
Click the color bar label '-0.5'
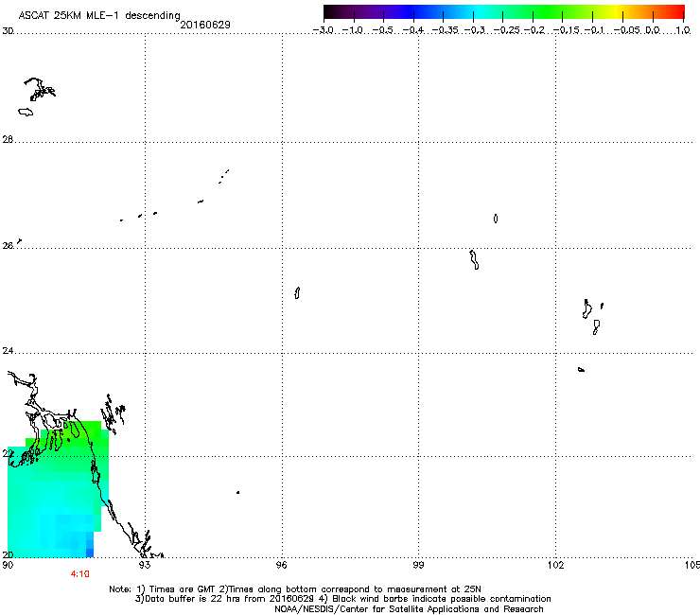382,30
